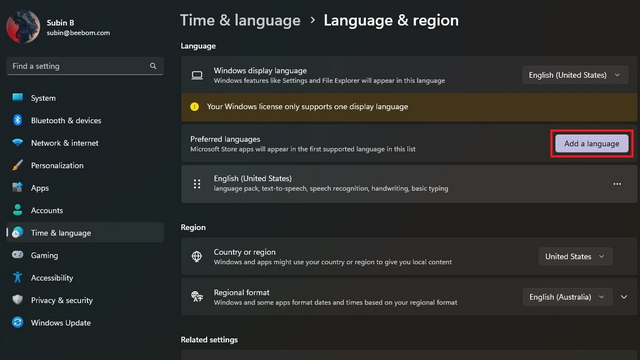The image size is (640, 360).
Task: Click the Gaming controller icon
Action: pos(17,255)
